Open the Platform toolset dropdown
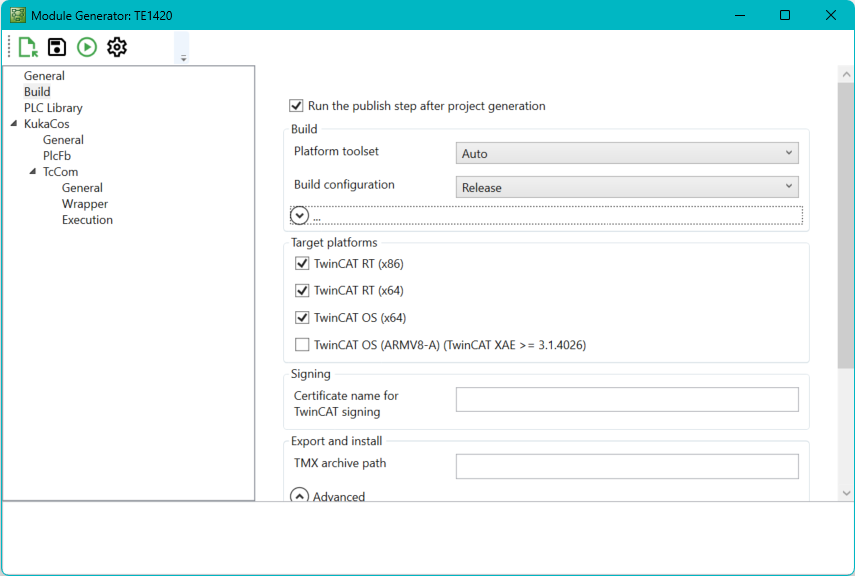This screenshot has width=855, height=576. 789,152
